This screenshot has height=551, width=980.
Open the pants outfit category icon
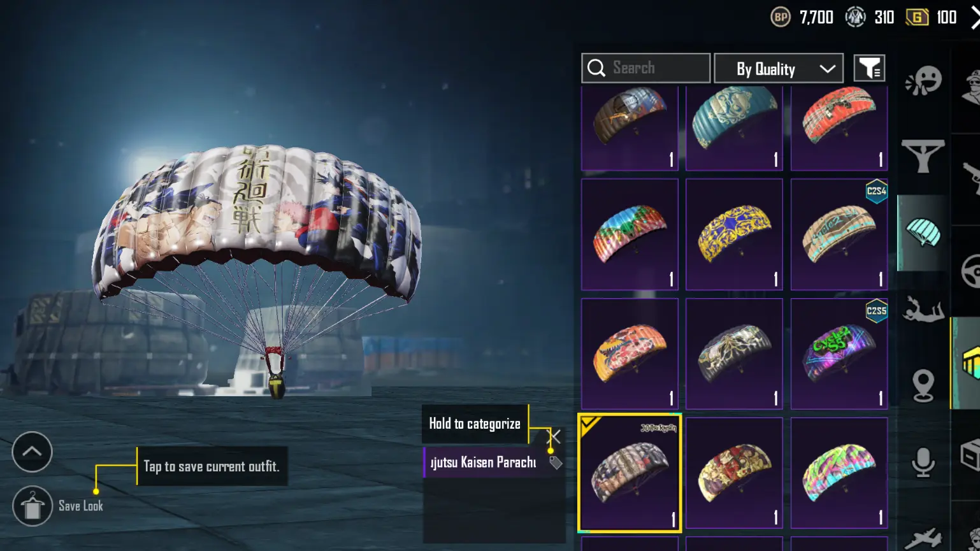[x=923, y=156]
